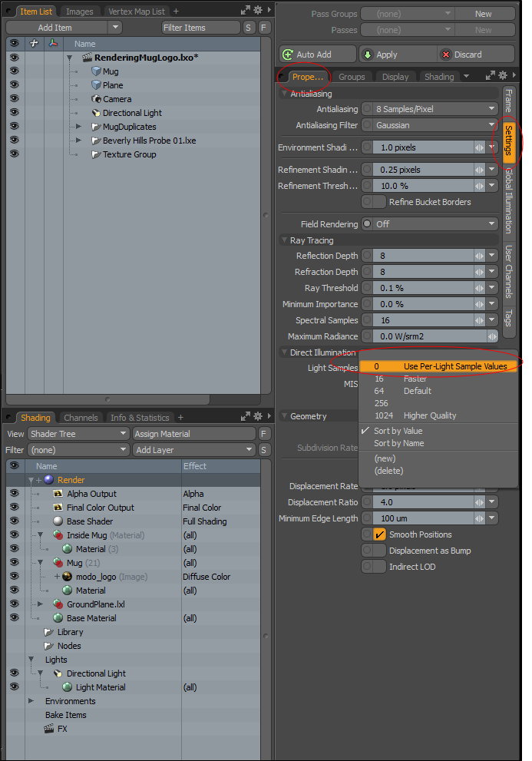Click the modo_logo image layer icon
Screen dimensions: 532x761
[68, 577]
